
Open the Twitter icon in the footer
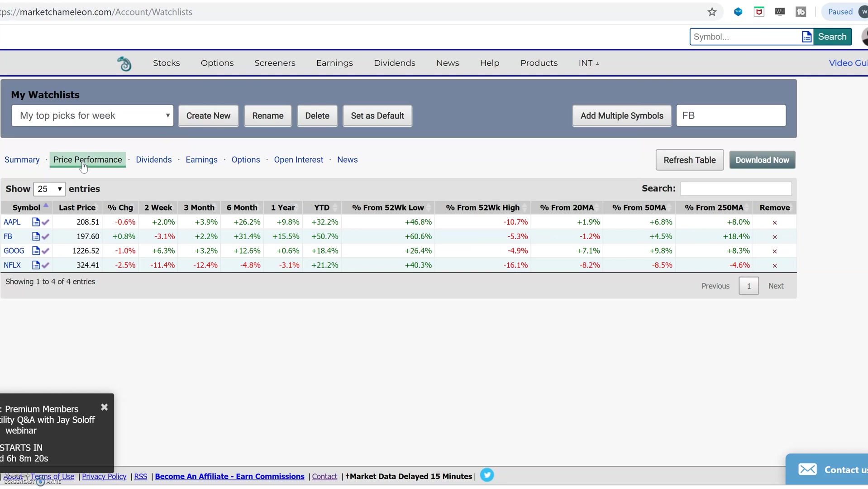(487, 475)
